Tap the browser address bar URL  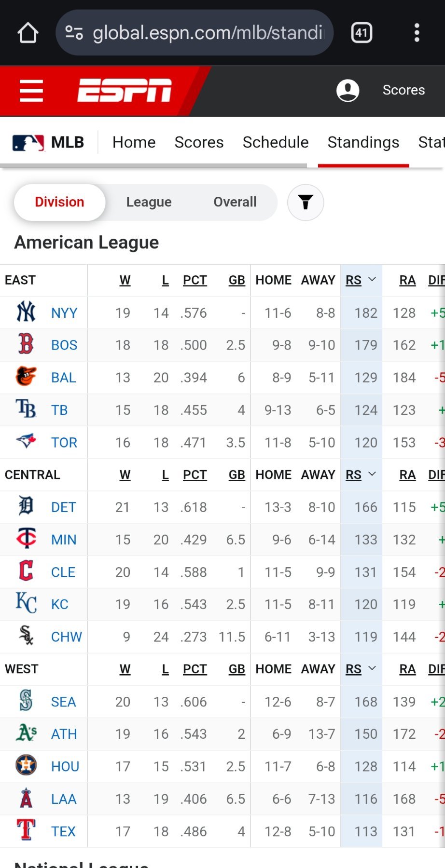pyautogui.click(x=208, y=33)
